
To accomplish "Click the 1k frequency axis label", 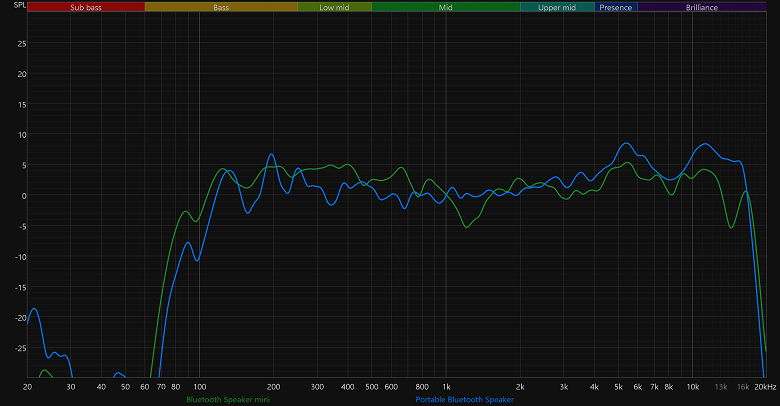I will pyautogui.click(x=446, y=387).
